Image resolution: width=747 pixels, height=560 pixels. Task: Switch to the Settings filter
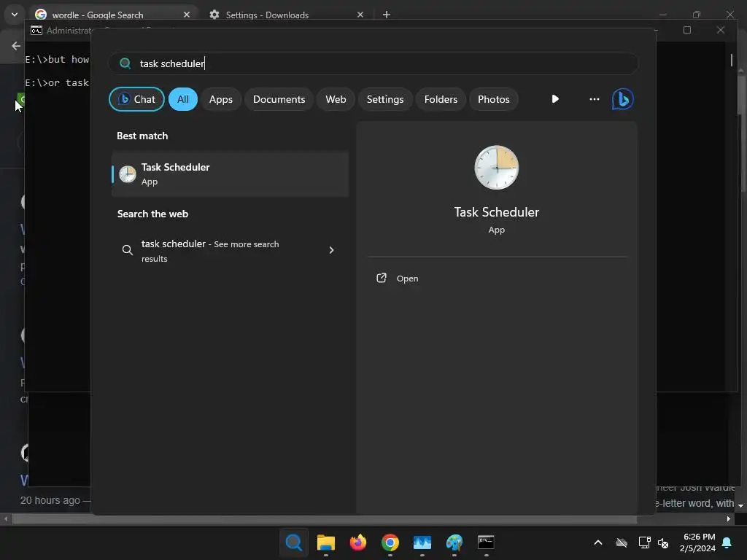pos(385,99)
